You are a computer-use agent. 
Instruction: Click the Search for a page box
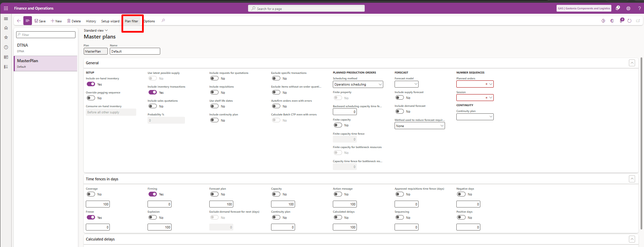[306, 8]
